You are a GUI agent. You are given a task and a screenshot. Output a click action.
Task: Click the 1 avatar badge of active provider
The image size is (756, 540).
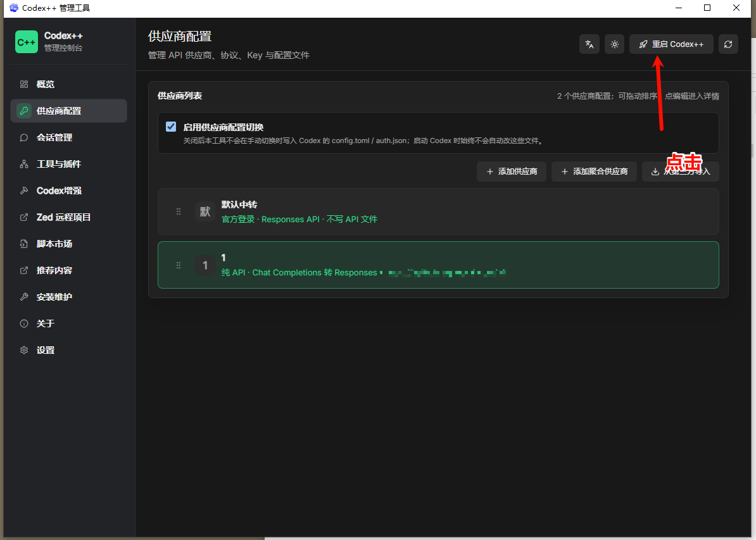(205, 265)
